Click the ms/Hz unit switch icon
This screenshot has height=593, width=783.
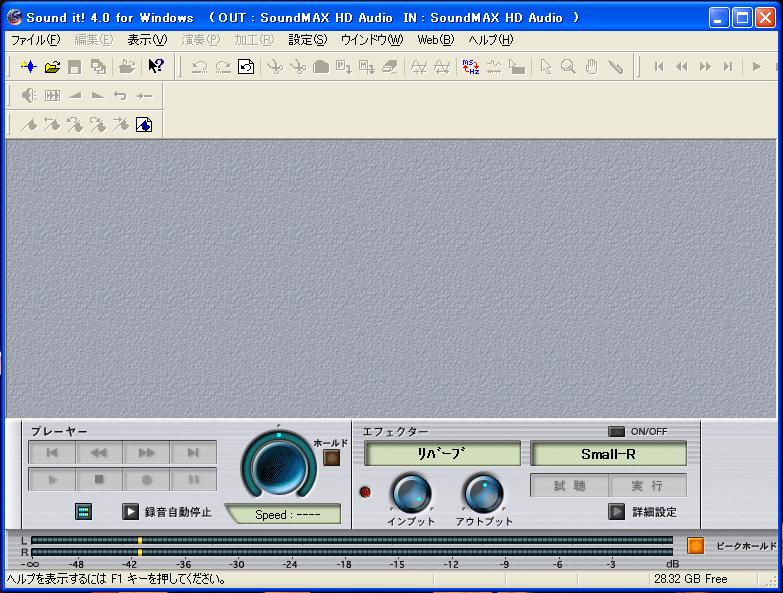470,67
